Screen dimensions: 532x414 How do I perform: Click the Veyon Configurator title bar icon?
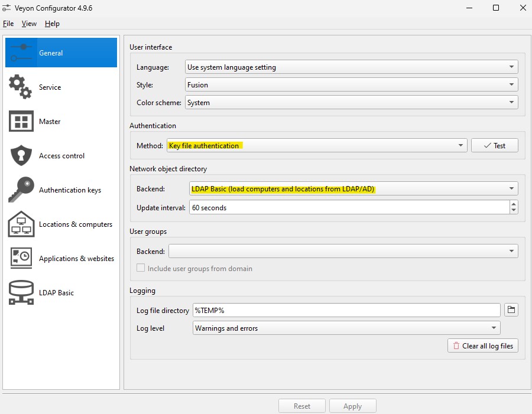(6, 8)
